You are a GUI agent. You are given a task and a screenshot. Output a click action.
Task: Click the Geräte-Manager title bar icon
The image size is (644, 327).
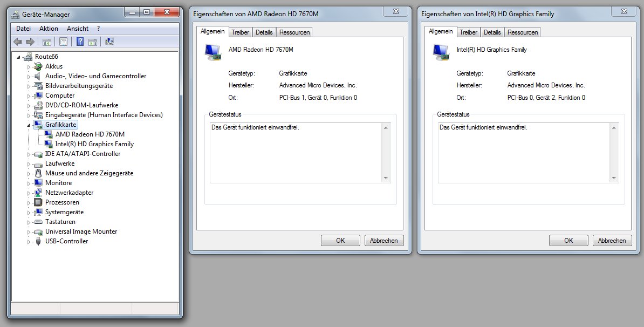15,15
